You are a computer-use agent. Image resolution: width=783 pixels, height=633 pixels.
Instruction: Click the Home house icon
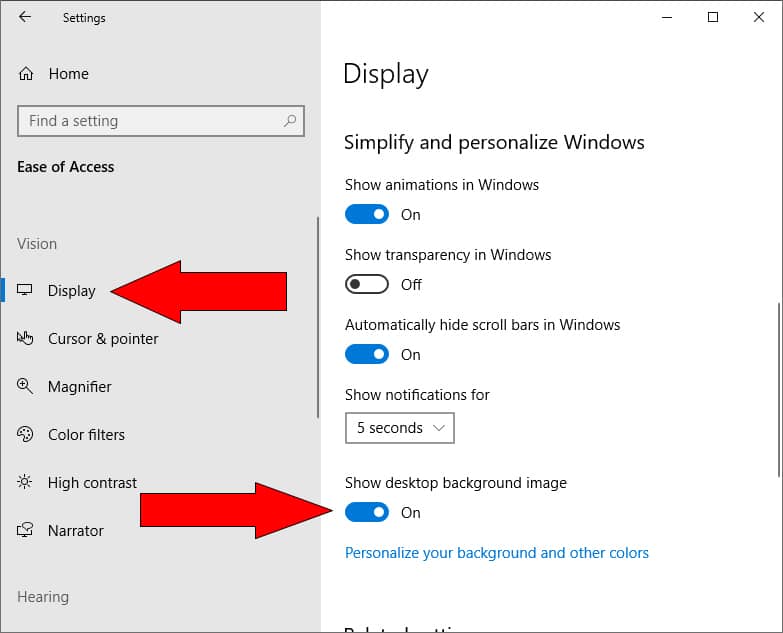point(26,74)
